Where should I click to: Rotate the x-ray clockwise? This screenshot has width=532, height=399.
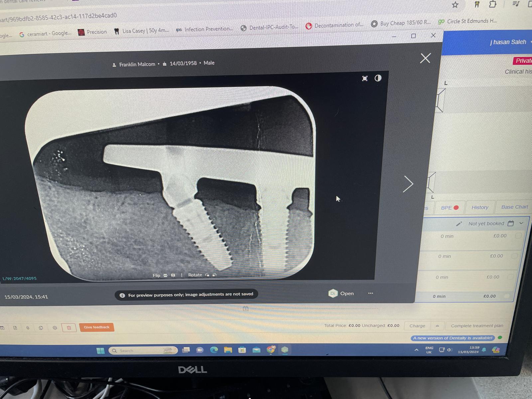point(214,275)
